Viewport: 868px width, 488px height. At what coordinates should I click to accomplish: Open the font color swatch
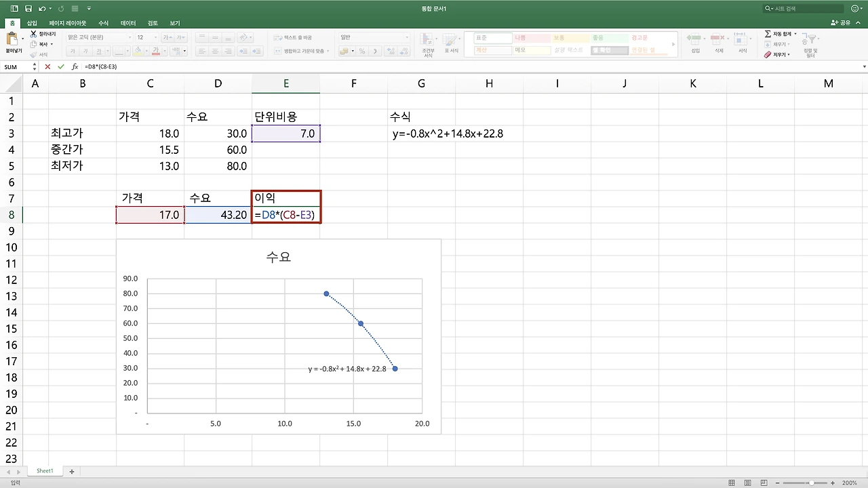pyautogui.click(x=156, y=51)
